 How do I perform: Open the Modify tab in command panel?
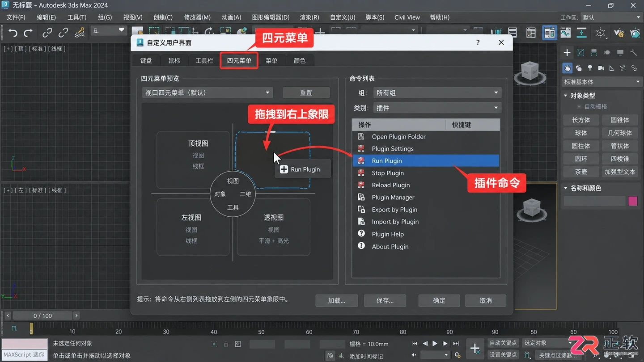580,52
